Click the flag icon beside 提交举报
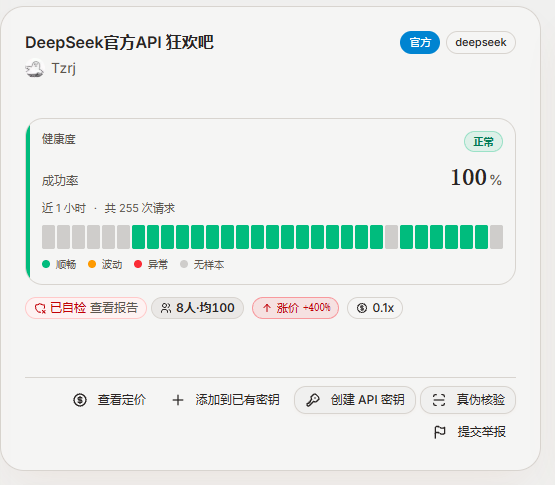 click(x=440, y=432)
